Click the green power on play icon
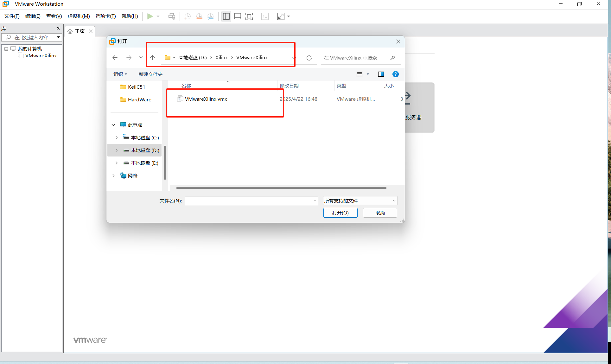Image resolution: width=611 pixels, height=364 pixels. pyautogui.click(x=150, y=16)
